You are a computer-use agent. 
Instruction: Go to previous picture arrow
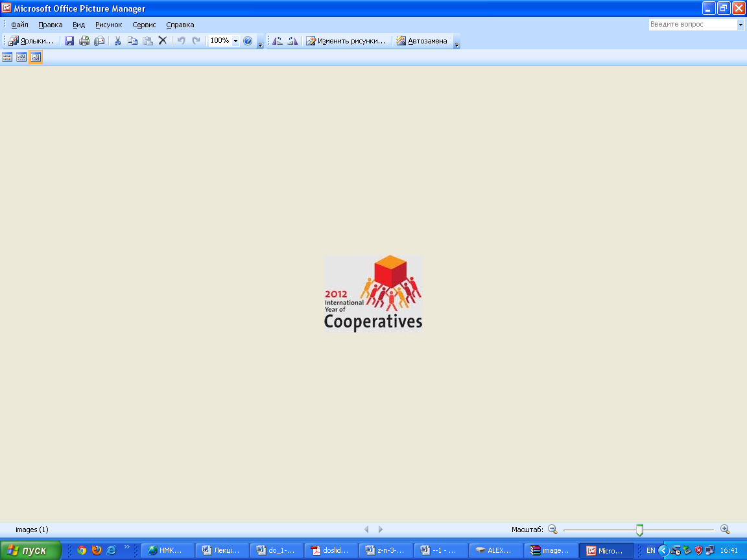pos(366,530)
